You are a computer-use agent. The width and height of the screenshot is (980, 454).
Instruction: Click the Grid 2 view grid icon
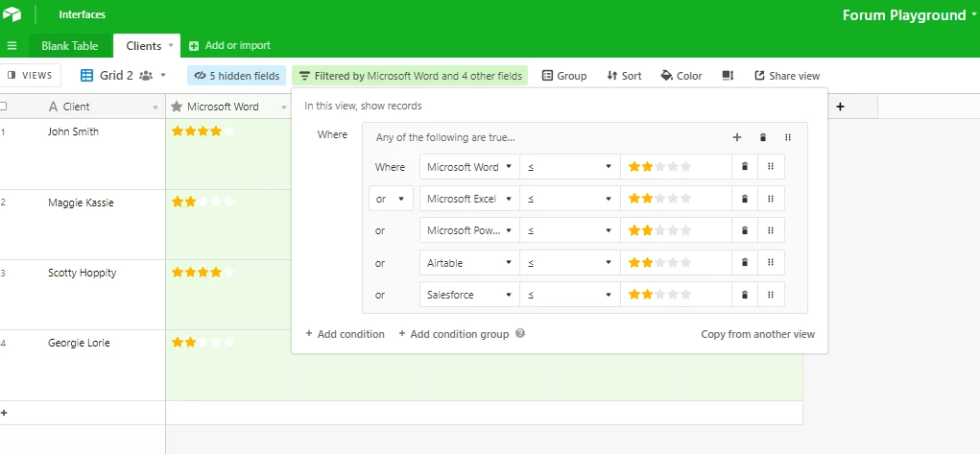tap(87, 76)
